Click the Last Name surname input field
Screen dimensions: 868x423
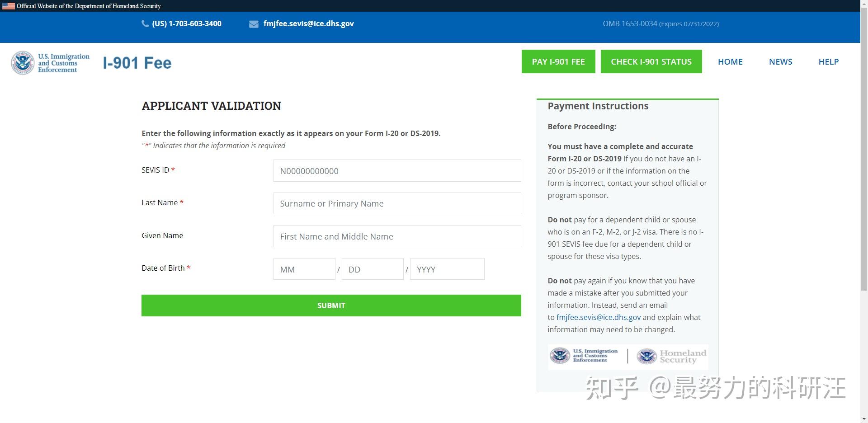397,203
